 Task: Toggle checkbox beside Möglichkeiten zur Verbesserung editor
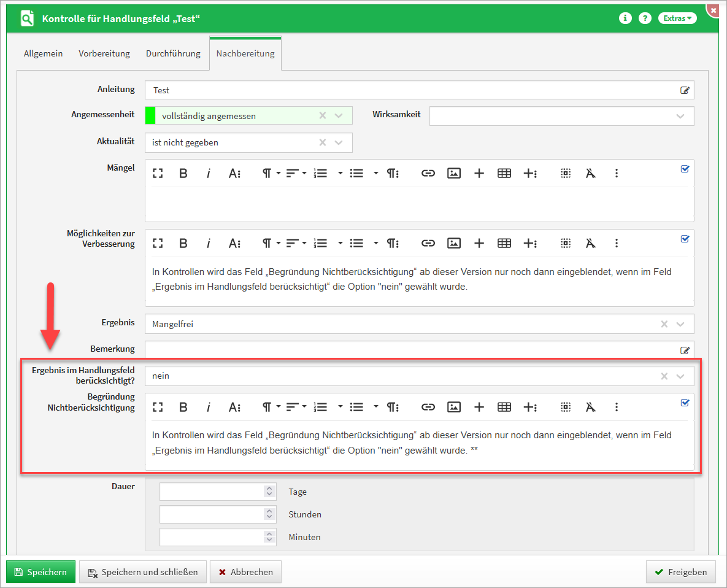click(685, 239)
